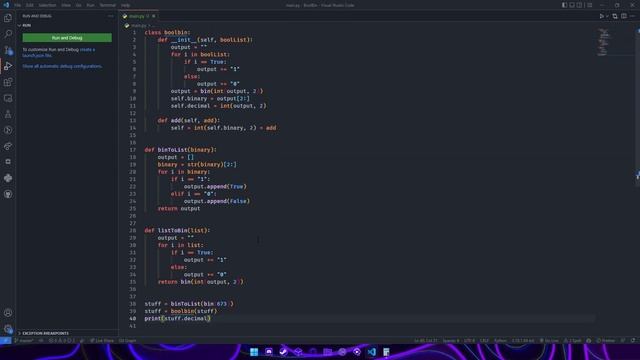Click the Ln 40 Col position indicator
This screenshot has height=360, width=640.
(425, 340)
